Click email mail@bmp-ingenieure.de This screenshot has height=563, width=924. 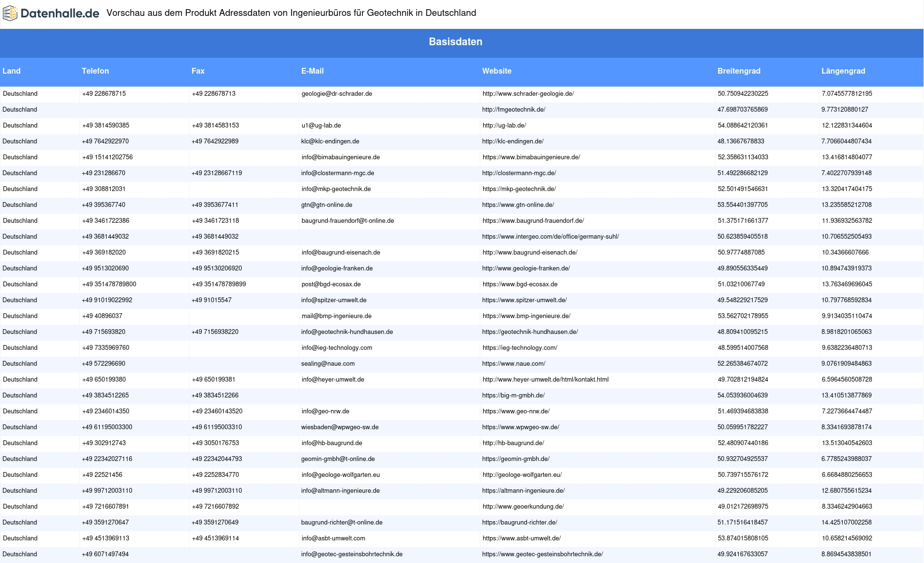[x=336, y=316]
